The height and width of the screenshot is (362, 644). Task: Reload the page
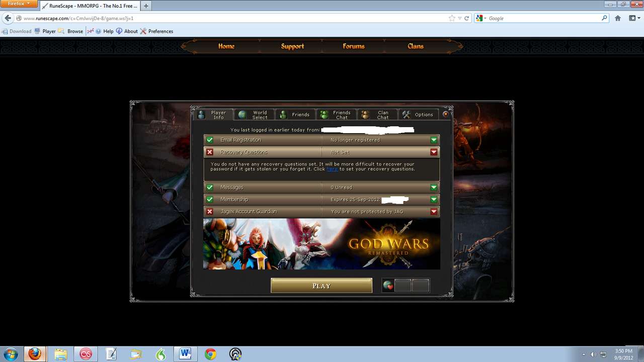pos(467,18)
